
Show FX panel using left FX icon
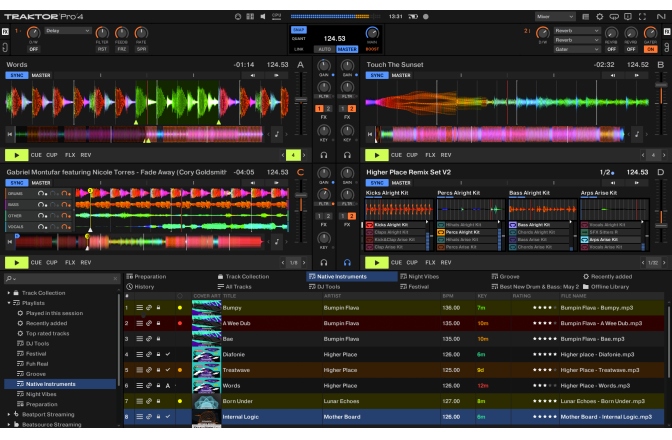[x=5, y=31]
